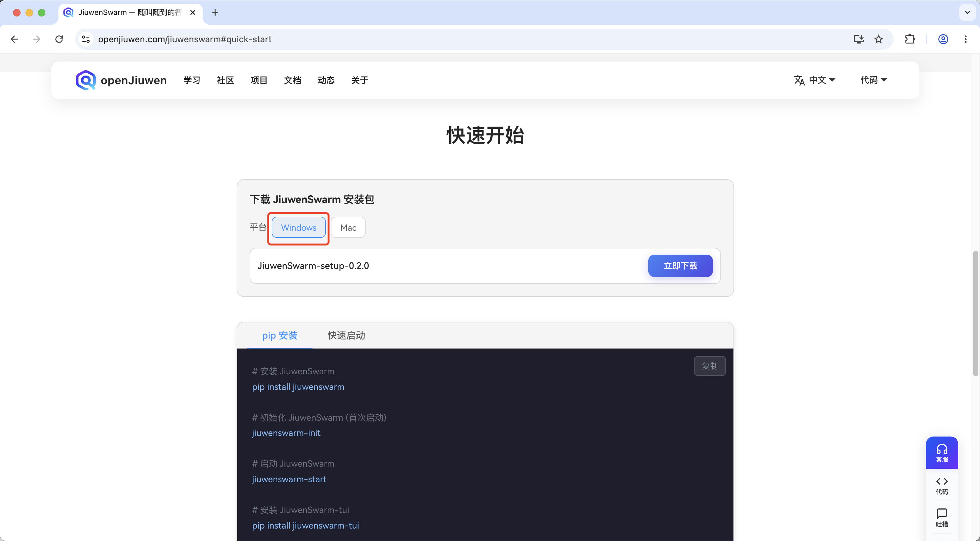This screenshot has width=980, height=541.
Task: Open the browser extensions puzzle icon
Action: [910, 39]
